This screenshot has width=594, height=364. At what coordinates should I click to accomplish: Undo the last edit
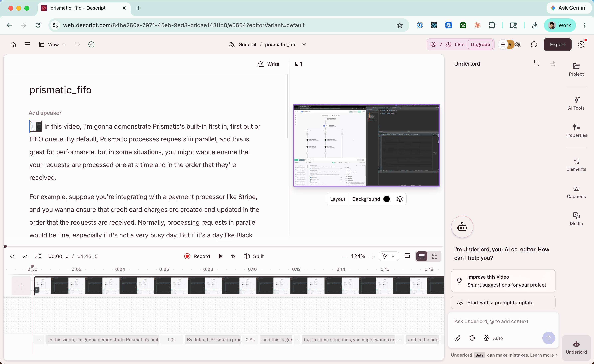tap(77, 44)
